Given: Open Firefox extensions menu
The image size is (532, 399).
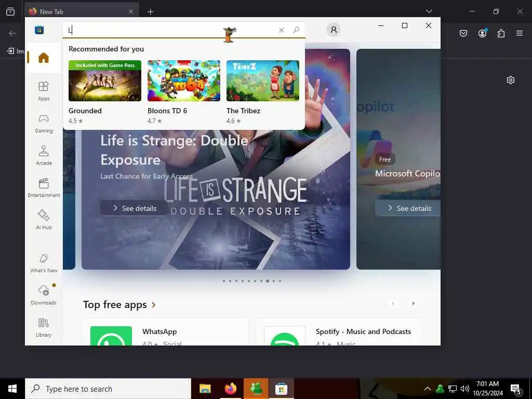Looking at the screenshot, I should pyautogui.click(x=501, y=33).
